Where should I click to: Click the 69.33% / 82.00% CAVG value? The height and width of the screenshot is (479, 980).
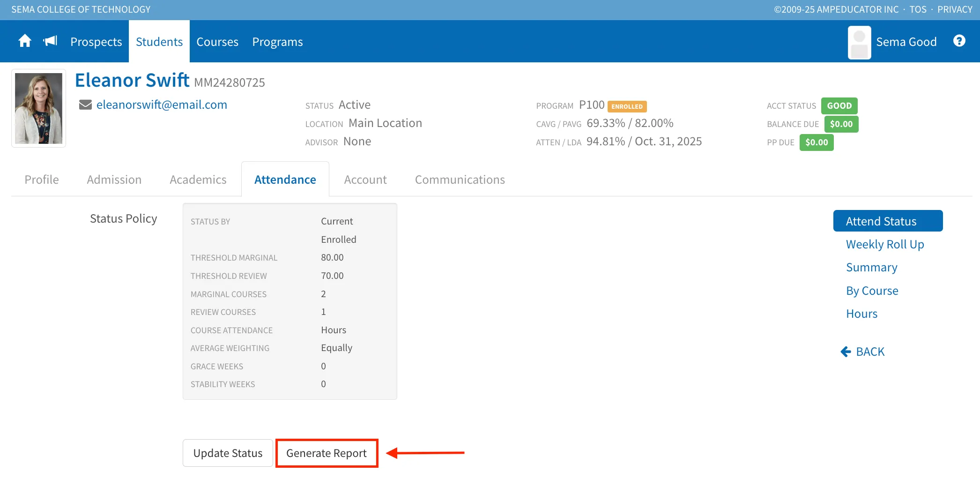pos(630,123)
